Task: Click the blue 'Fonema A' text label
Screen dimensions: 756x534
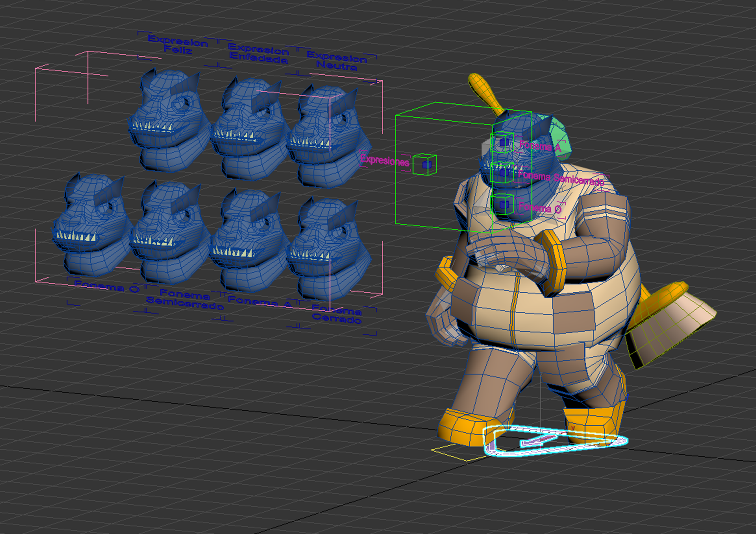Action: coord(260,302)
